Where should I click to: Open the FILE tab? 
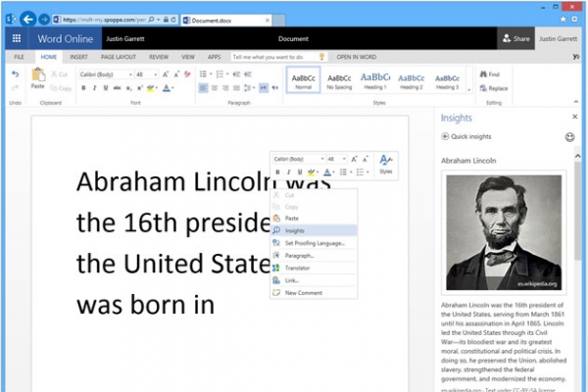click(x=19, y=57)
